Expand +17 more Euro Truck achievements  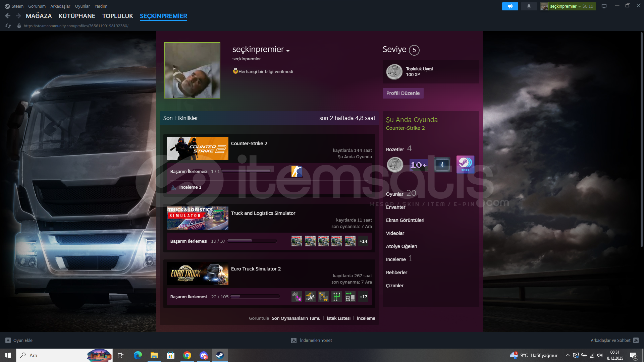pos(363,297)
